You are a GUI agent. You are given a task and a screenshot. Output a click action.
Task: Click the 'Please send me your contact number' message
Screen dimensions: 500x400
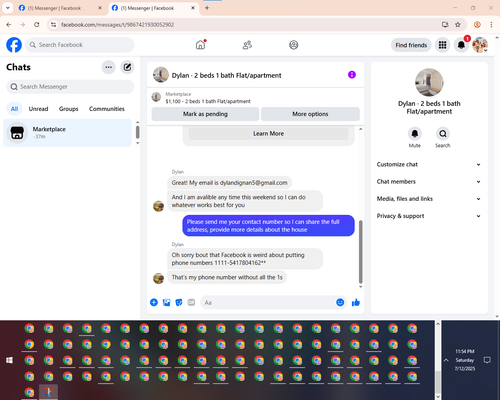tap(268, 226)
